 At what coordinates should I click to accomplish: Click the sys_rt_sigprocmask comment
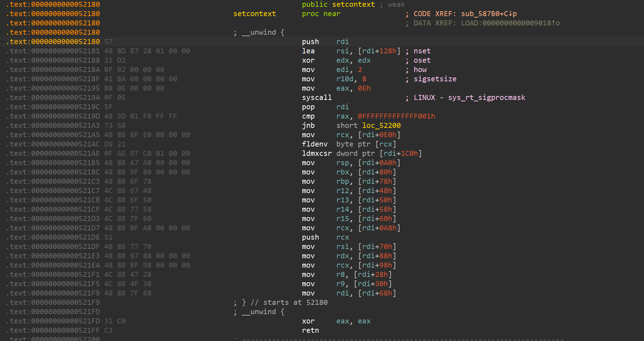486,97
